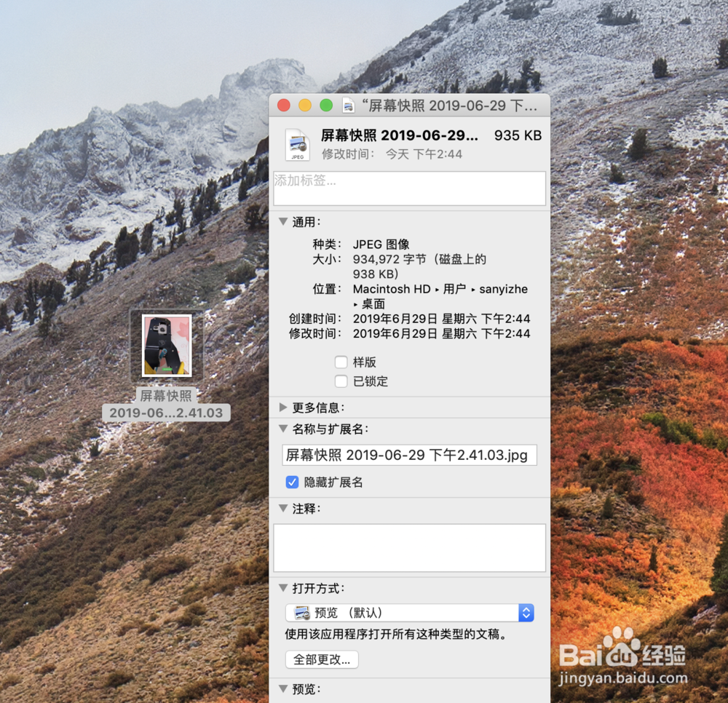
Task: Disable the 隐藏扩展名 checkbox
Action: 292,482
